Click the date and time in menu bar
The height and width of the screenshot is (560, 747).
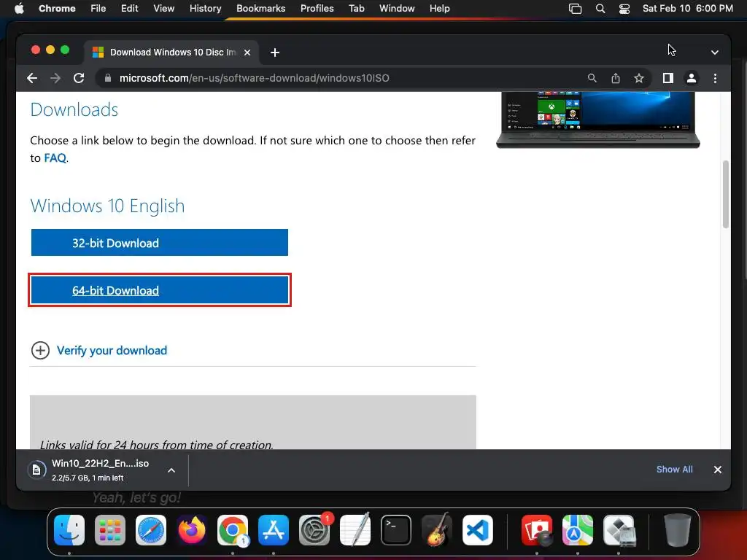point(687,9)
